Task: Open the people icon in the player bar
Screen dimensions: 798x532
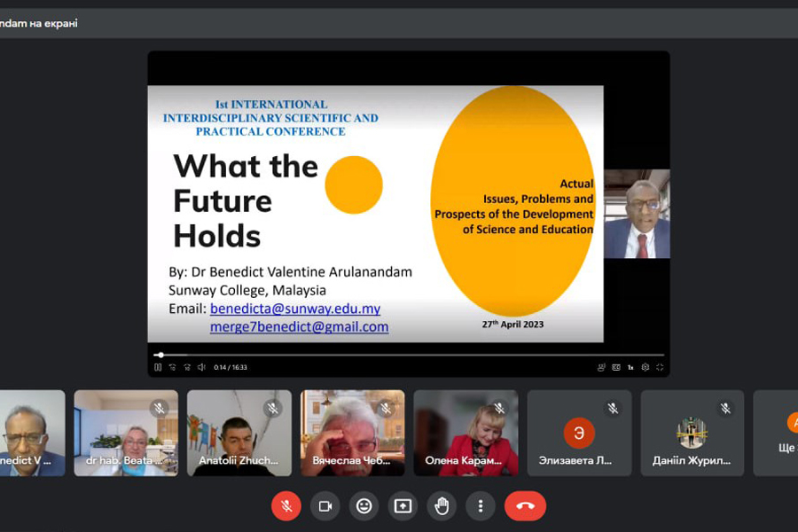Action: click(601, 367)
